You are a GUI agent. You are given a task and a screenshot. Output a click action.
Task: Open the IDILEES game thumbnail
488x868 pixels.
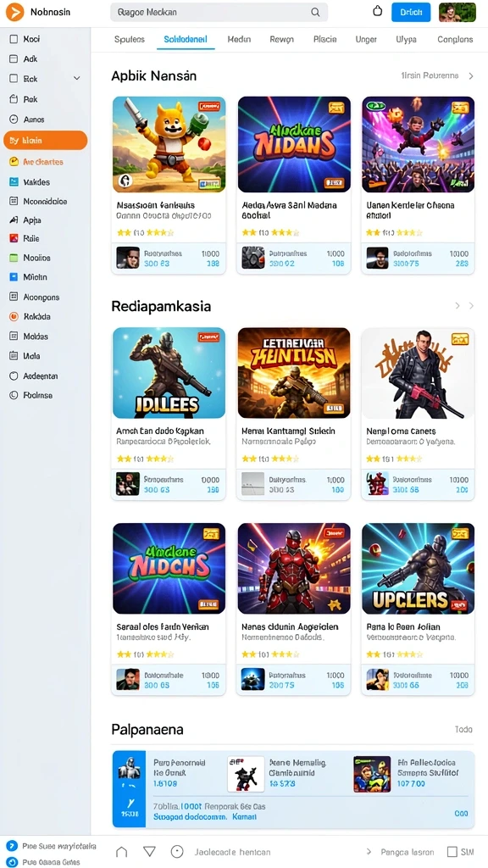(169, 373)
